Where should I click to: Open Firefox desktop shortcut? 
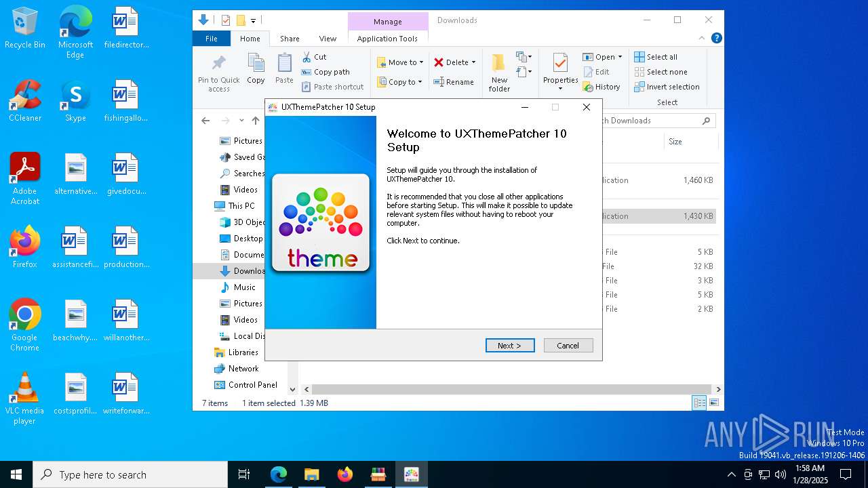tap(25, 247)
